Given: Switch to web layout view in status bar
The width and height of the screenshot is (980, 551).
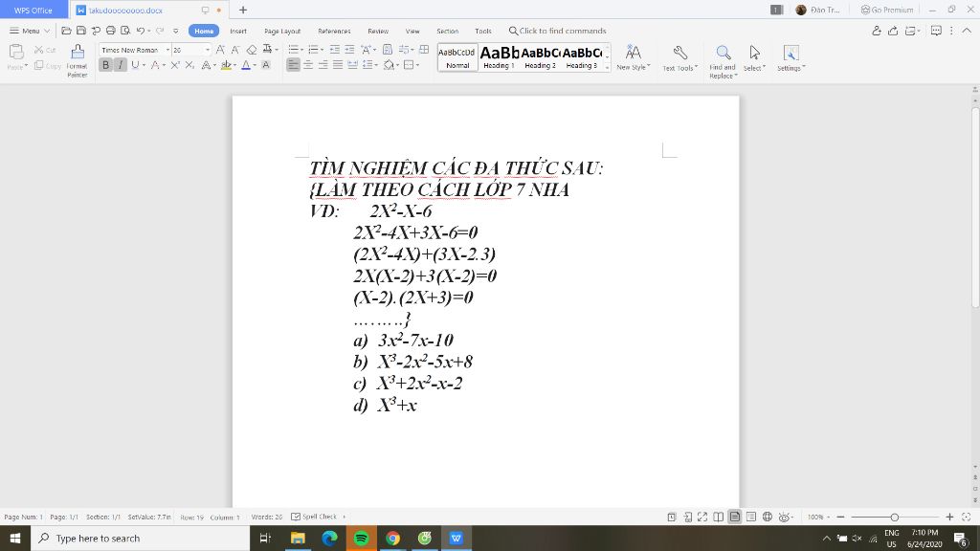Looking at the screenshot, I should [767, 517].
